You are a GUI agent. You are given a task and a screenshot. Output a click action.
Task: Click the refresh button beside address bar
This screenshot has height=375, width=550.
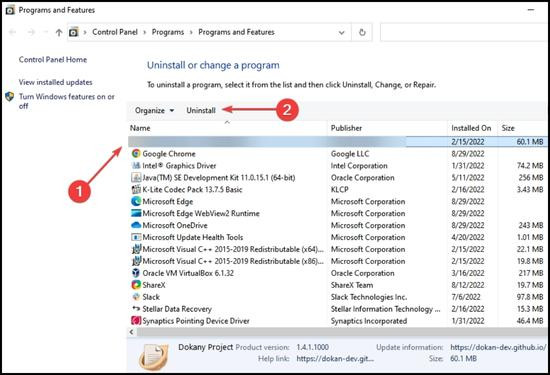[362, 32]
